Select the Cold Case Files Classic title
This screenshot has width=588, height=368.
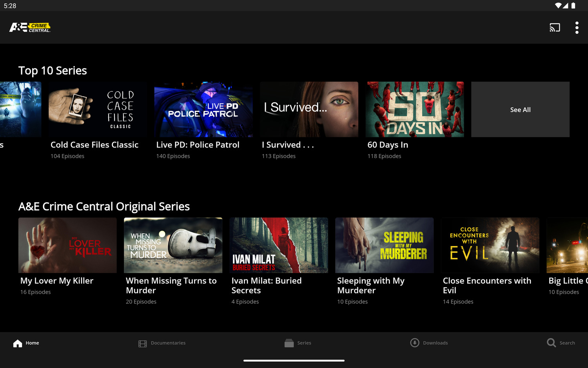point(94,145)
